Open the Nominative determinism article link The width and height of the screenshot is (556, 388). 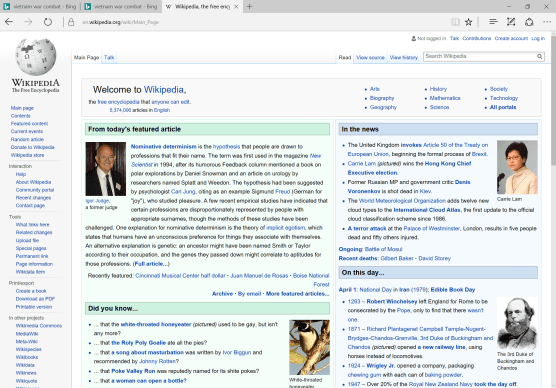point(163,146)
